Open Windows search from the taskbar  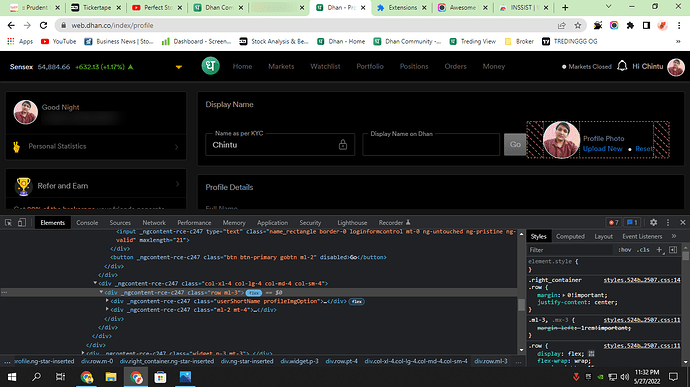pos(36,377)
